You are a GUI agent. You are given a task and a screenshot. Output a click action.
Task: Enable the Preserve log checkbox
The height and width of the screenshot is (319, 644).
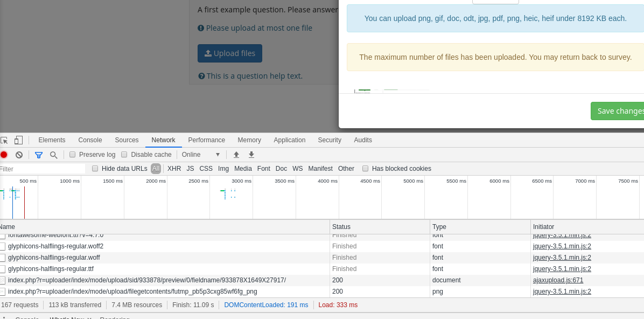73,155
